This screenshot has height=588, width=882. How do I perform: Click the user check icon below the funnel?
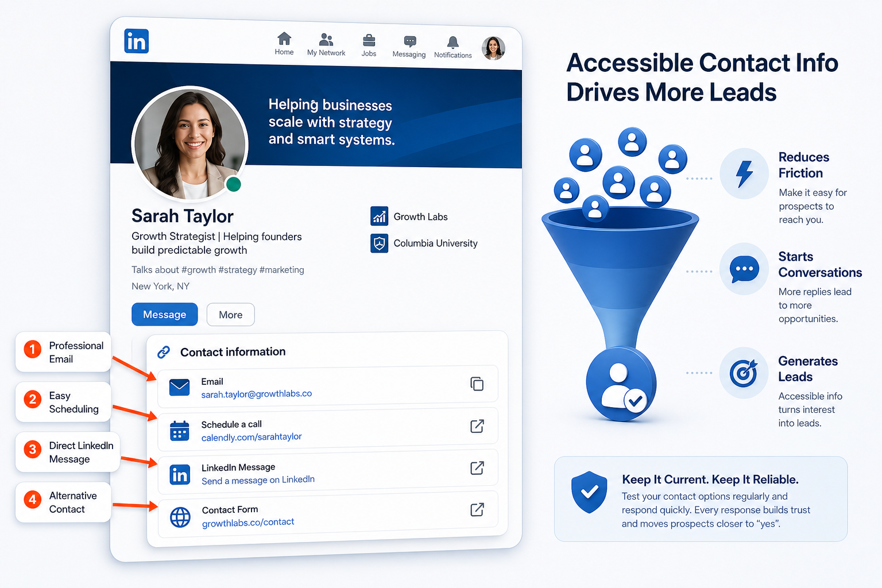point(621,384)
